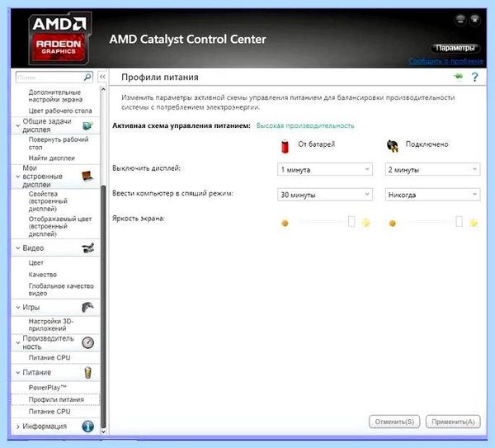Screen dimensions: 495x448
Task: Click the blue info icon beside Информация
Action: [87, 427]
